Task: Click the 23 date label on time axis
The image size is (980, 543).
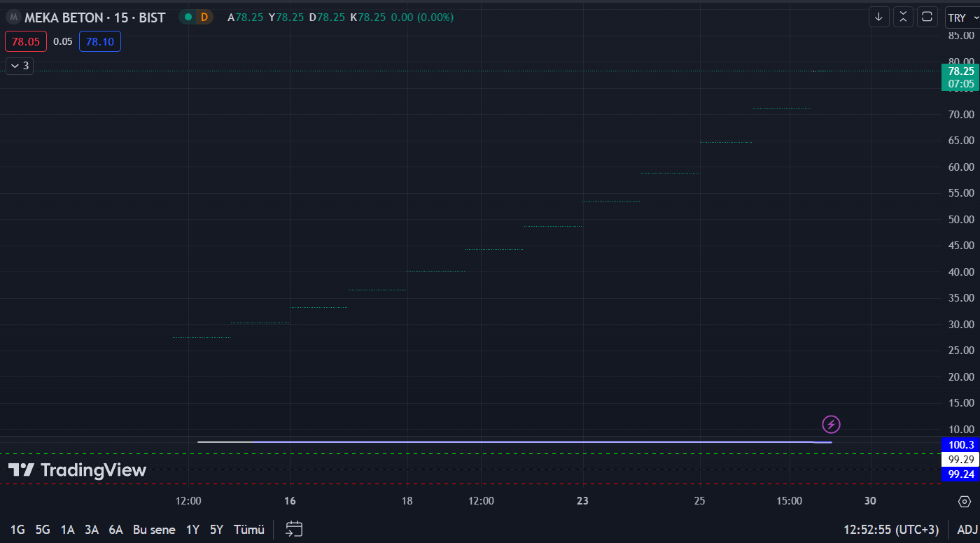Action: click(x=582, y=501)
